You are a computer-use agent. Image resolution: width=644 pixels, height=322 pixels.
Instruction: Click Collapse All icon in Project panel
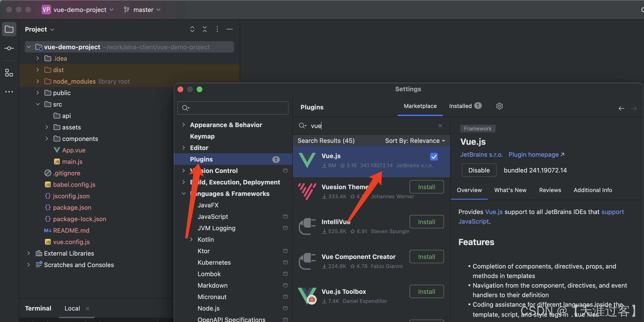click(x=205, y=29)
